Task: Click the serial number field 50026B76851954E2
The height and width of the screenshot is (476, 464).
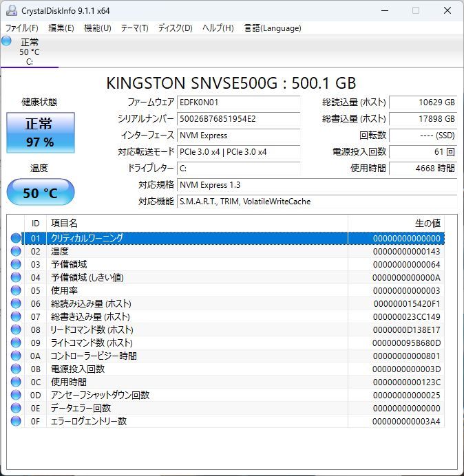Action: click(x=238, y=119)
